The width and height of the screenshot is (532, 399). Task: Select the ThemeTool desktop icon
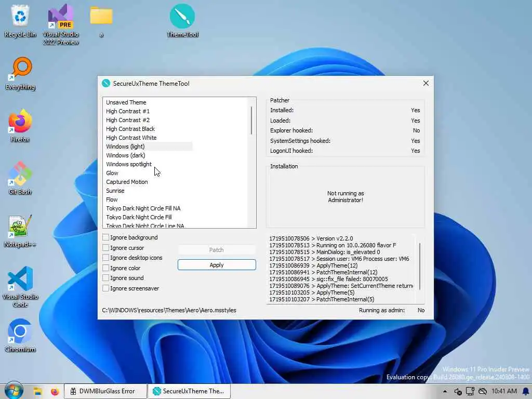tap(182, 21)
